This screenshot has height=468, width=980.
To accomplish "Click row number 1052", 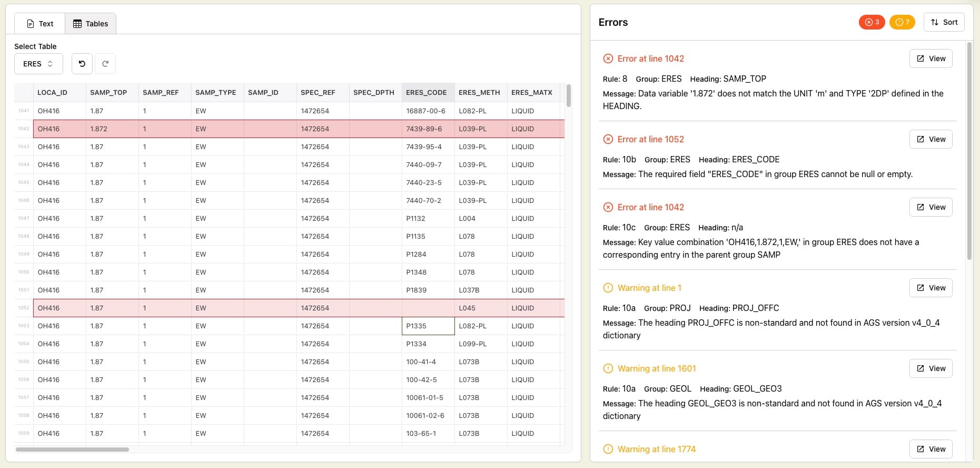I will pyautogui.click(x=24, y=308).
